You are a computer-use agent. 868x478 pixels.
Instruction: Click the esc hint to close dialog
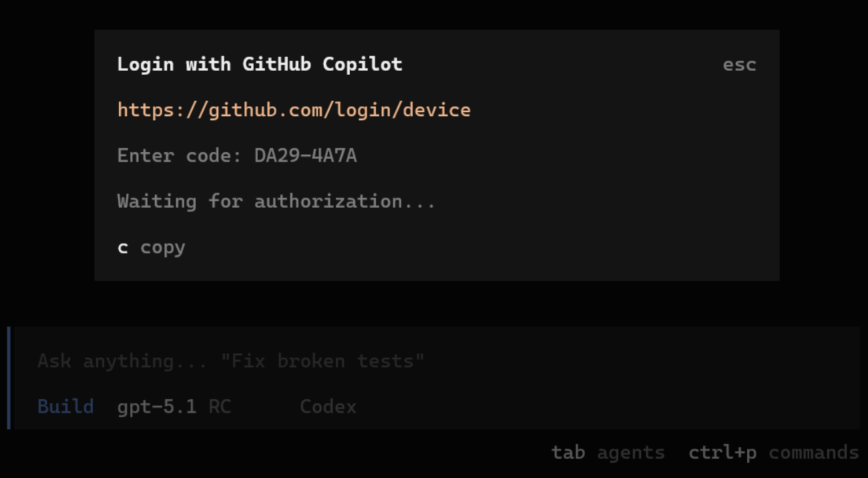coord(739,65)
